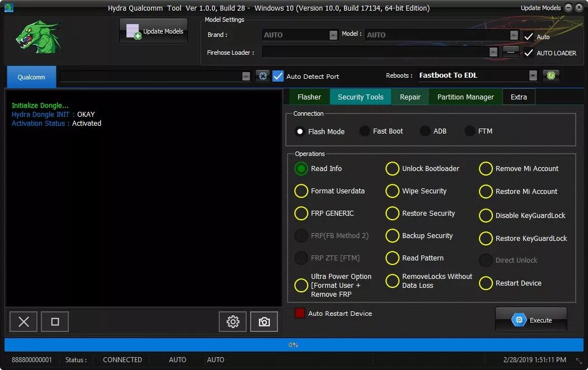Minimize the Hydra Qualcomm Tool window
This screenshot has width=588, height=370.
[x=569, y=7]
